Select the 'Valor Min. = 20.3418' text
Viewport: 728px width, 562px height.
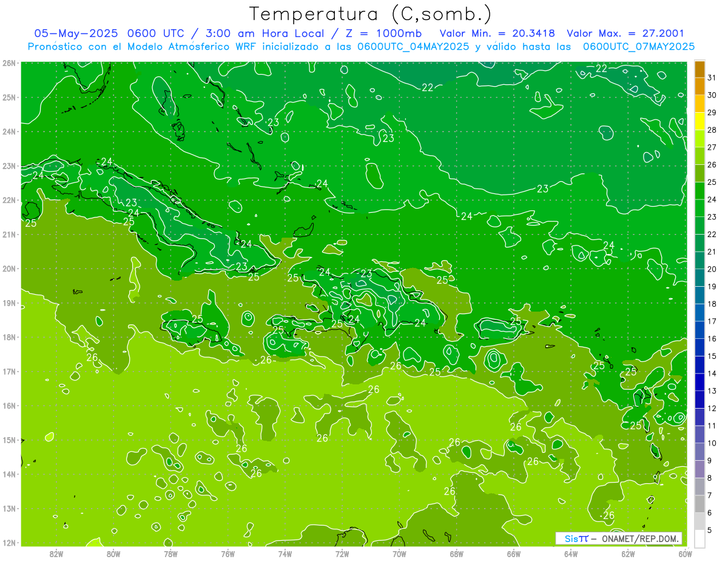[497, 33]
